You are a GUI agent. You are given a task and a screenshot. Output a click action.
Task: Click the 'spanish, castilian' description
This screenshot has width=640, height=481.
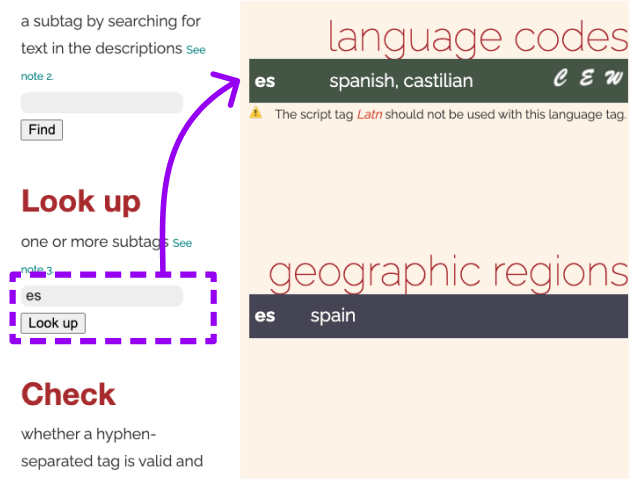(401, 81)
